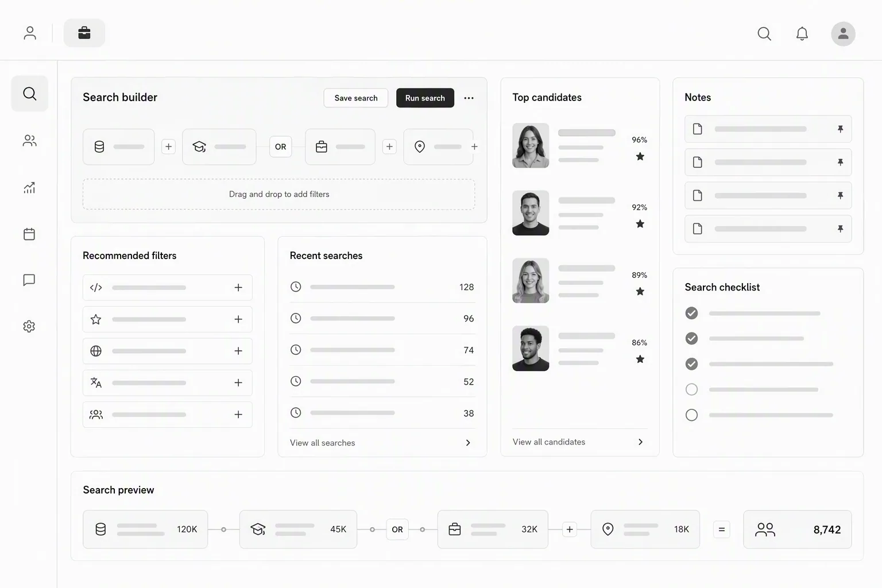Image resolution: width=882 pixels, height=588 pixels.
Task: Add the star recommended filter
Action: tap(238, 319)
